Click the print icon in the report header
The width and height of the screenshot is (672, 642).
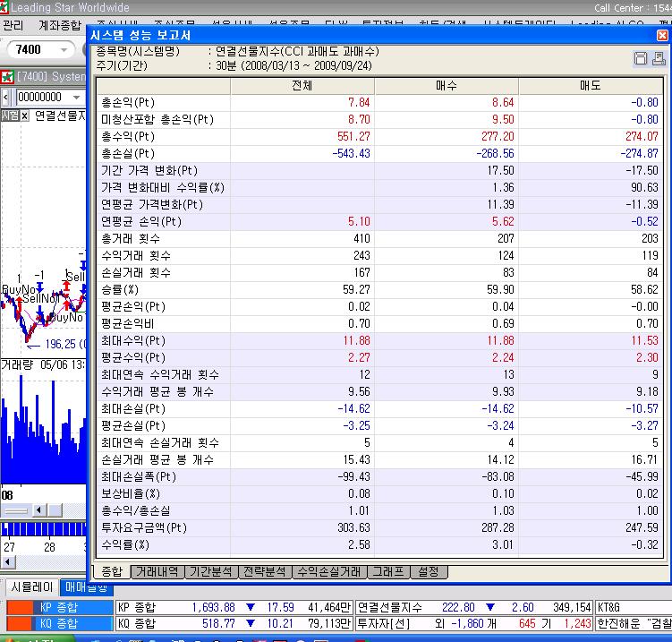click(x=659, y=58)
